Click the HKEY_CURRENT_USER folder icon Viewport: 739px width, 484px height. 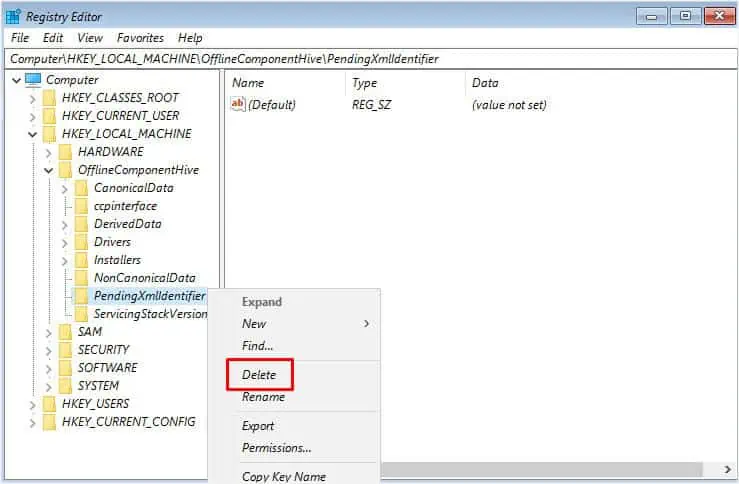pos(49,116)
